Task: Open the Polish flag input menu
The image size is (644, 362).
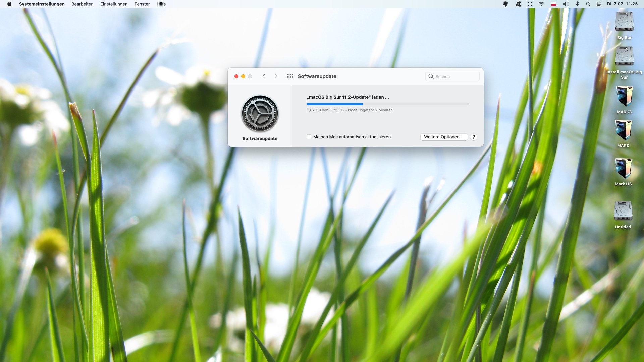Action: point(554,4)
